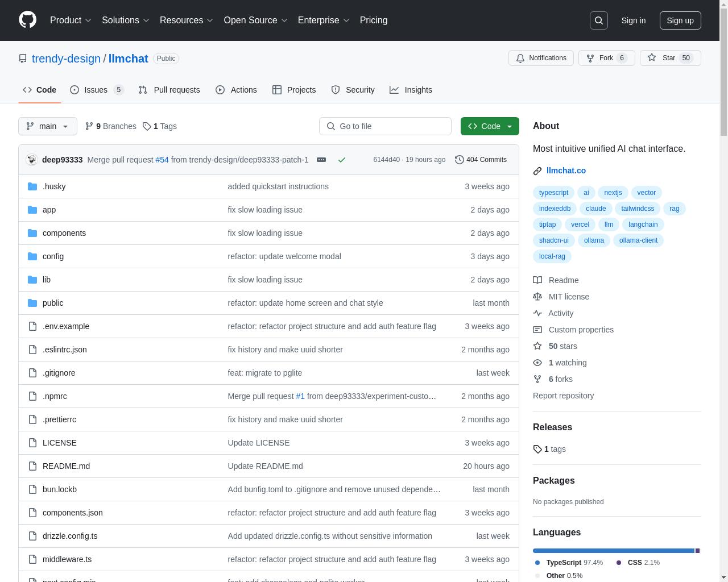Open the ollama-client topic tag
728x582 pixels.
638,240
